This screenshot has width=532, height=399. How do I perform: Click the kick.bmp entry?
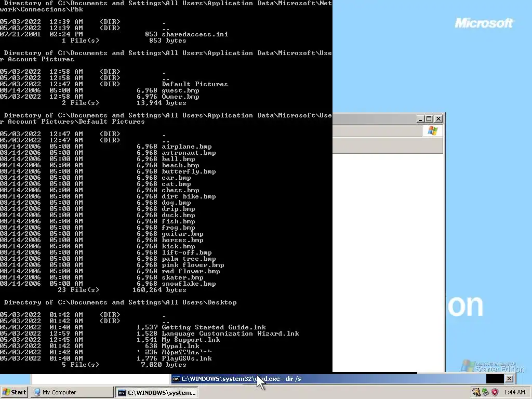coord(178,246)
